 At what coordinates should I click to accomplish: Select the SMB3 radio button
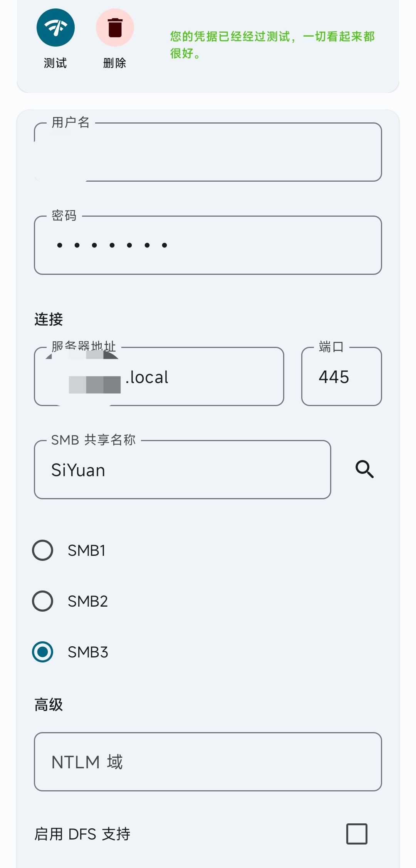[43, 652]
